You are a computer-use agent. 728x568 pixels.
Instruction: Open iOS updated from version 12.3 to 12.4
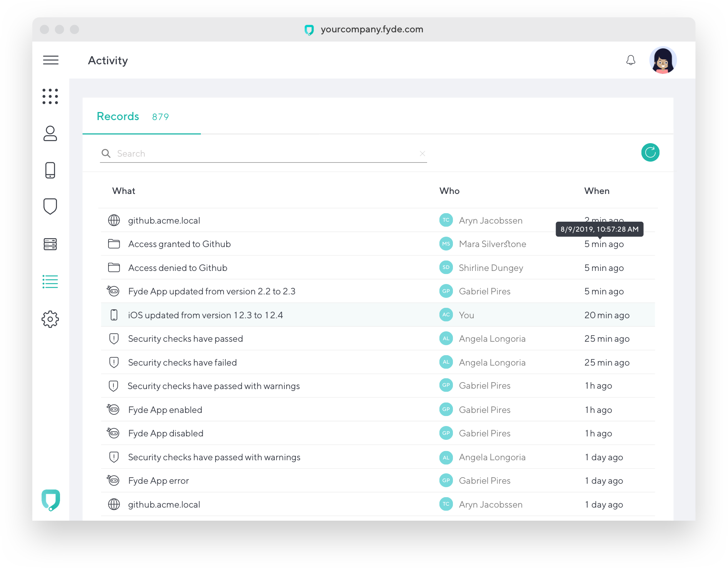[x=205, y=315]
